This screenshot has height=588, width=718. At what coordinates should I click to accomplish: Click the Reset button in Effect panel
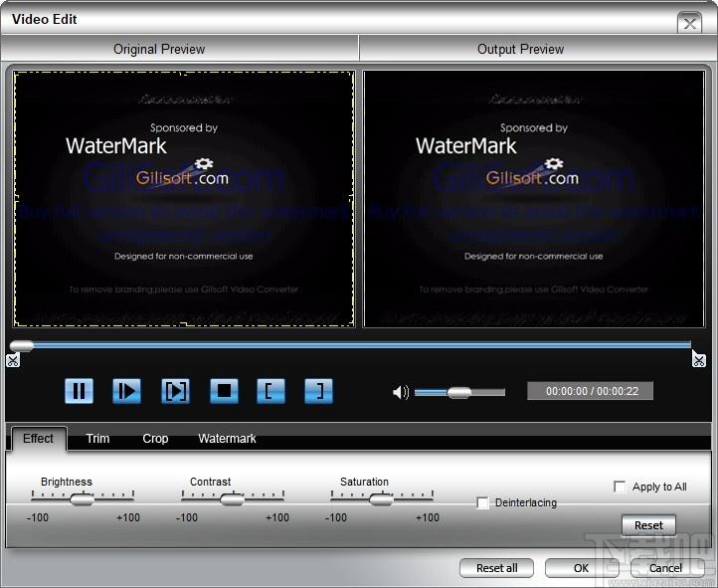(x=648, y=525)
